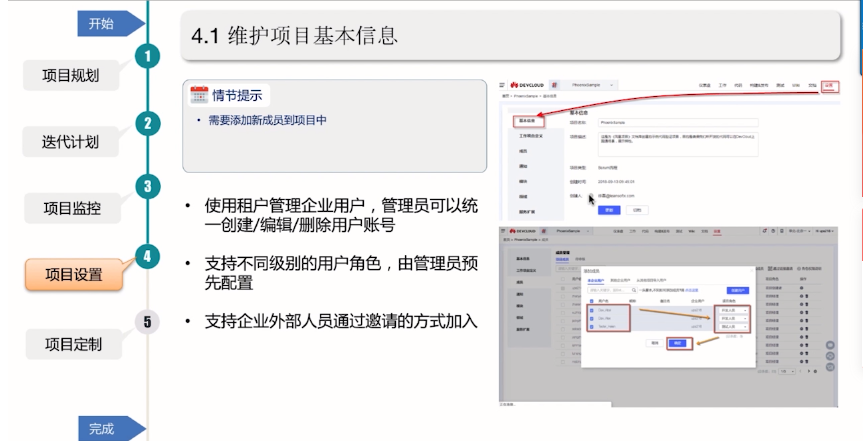Select 设置 tab highlighted in basic-info screenshot
Screen dimensions: 863x441
829,86
